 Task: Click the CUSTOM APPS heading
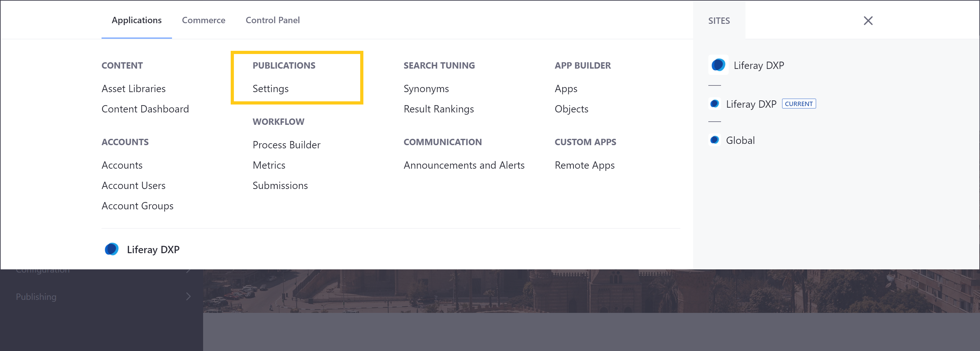click(x=585, y=142)
